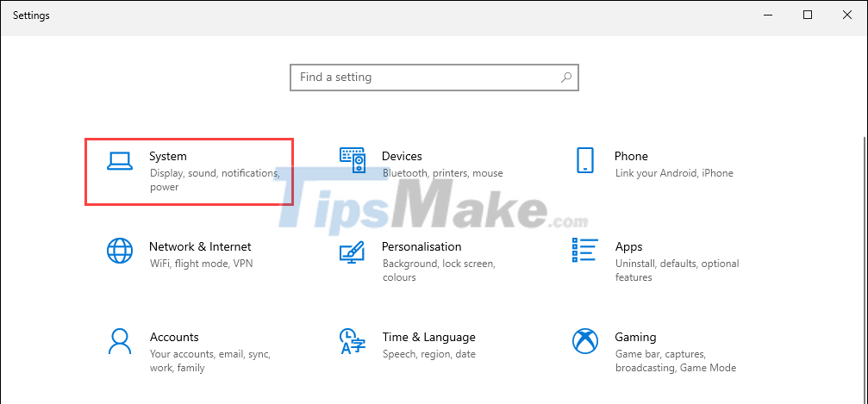Click the Network & Internet globe icon
The height and width of the screenshot is (404, 868).
point(119,251)
